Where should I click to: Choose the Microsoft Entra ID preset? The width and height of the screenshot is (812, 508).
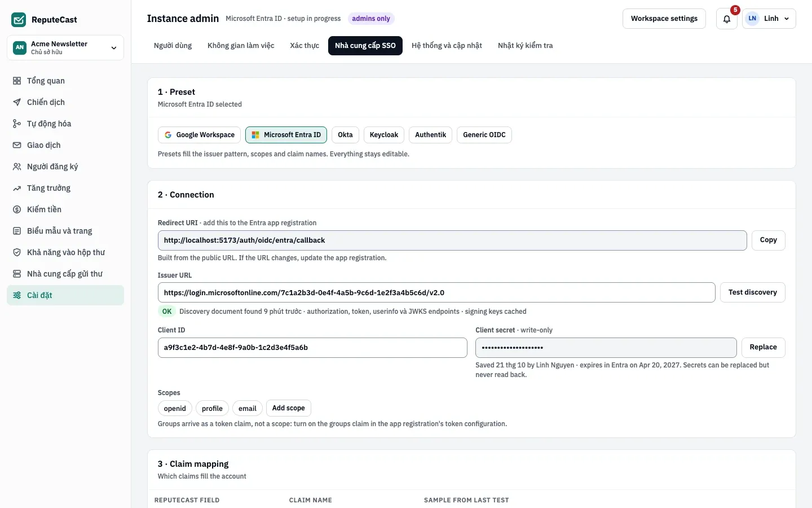[286, 135]
